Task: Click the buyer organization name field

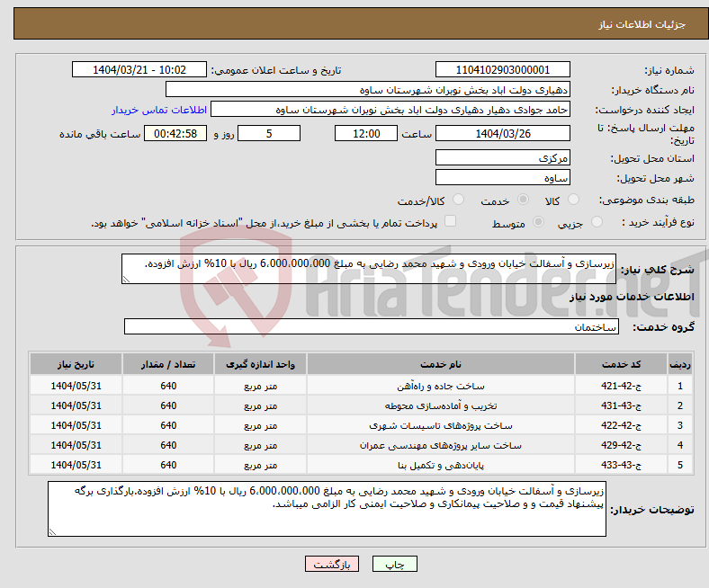Action: 368,90
